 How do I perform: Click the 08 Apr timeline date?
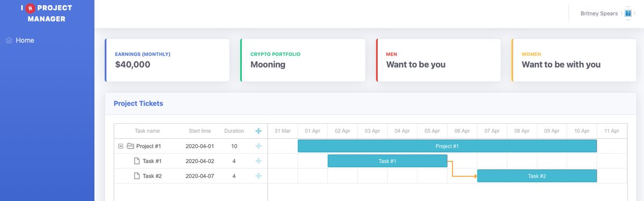coord(522,131)
